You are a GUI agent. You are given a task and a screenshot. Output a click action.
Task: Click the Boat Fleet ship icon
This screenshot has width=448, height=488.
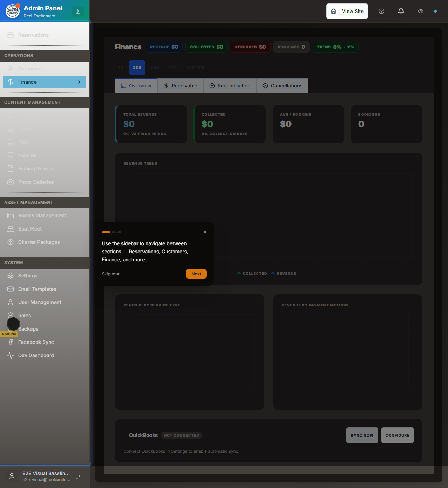point(10,229)
